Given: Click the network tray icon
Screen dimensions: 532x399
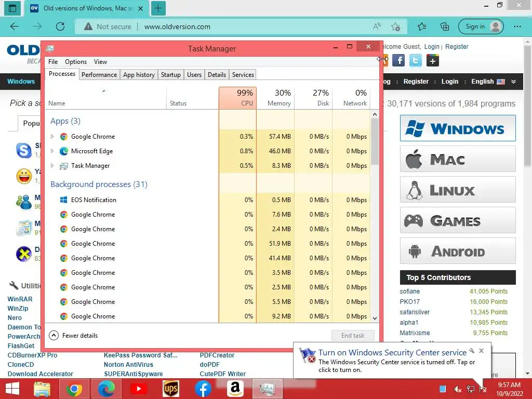Looking at the screenshot, I should [471, 389].
